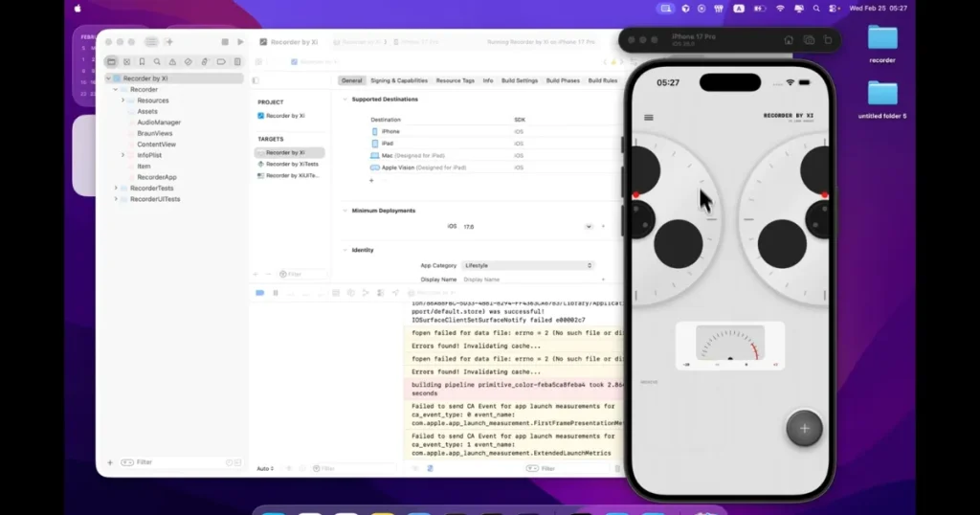This screenshot has width=980, height=515.
Task: Switch to Resource Tags tab
Action: [455, 80]
